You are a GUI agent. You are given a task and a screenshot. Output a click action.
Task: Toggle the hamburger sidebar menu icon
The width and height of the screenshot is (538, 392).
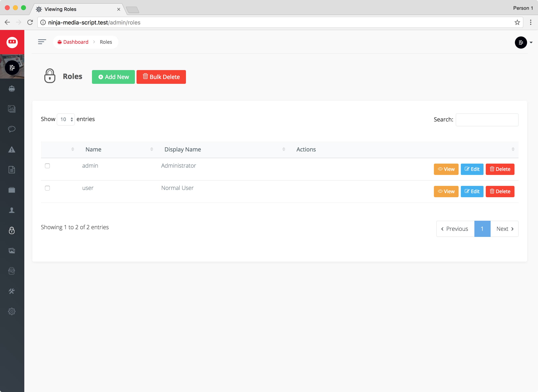(x=42, y=42)
